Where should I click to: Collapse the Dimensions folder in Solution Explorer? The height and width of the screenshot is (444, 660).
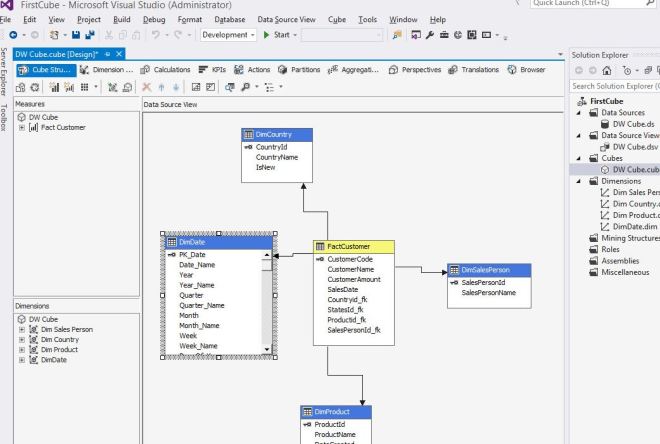[581, 181]
